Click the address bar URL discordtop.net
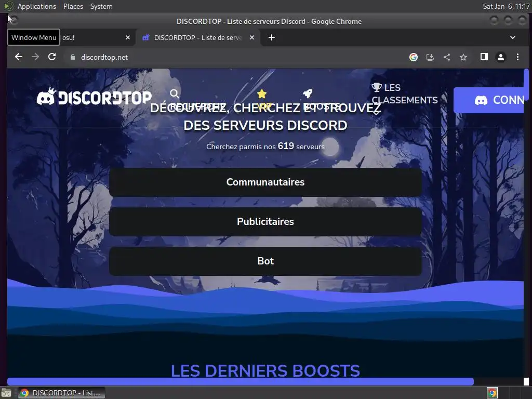The height and width of the screenshot is (399, 532). [104, 57]
